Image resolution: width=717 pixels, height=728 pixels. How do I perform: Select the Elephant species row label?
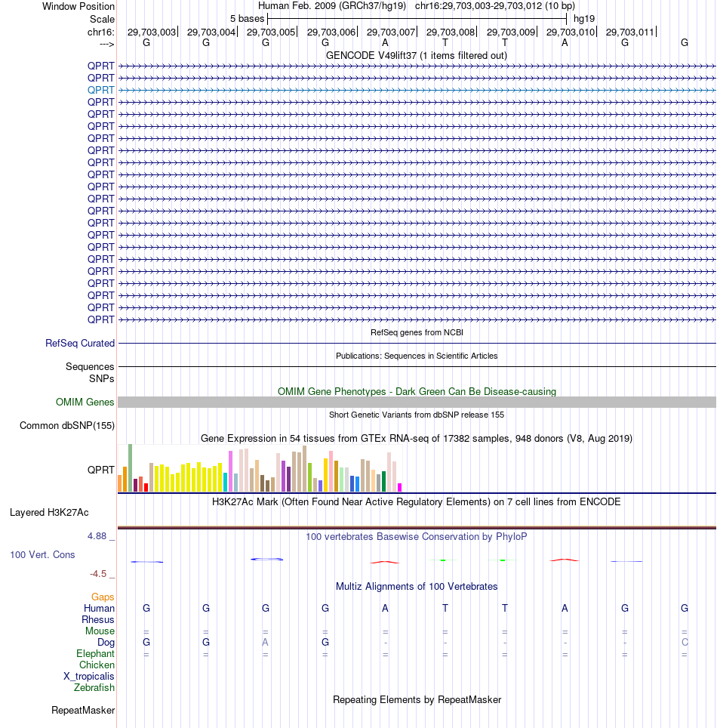95,654
